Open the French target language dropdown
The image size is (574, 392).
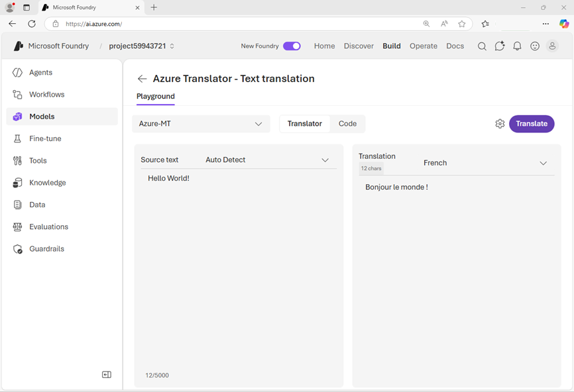tap(485, 163)
